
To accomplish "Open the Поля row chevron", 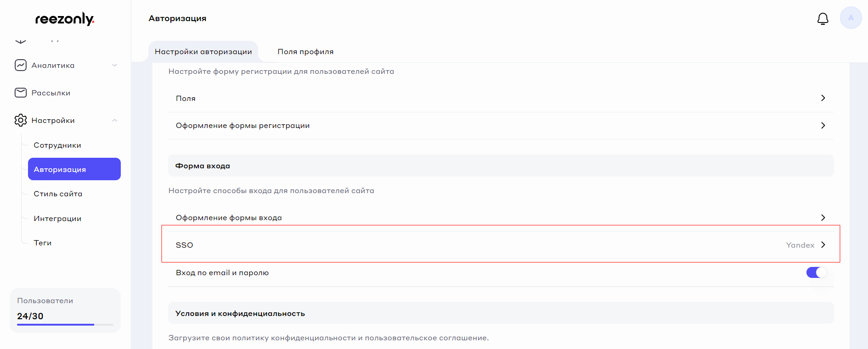I will pyautogui.click(x=823, y=98).
